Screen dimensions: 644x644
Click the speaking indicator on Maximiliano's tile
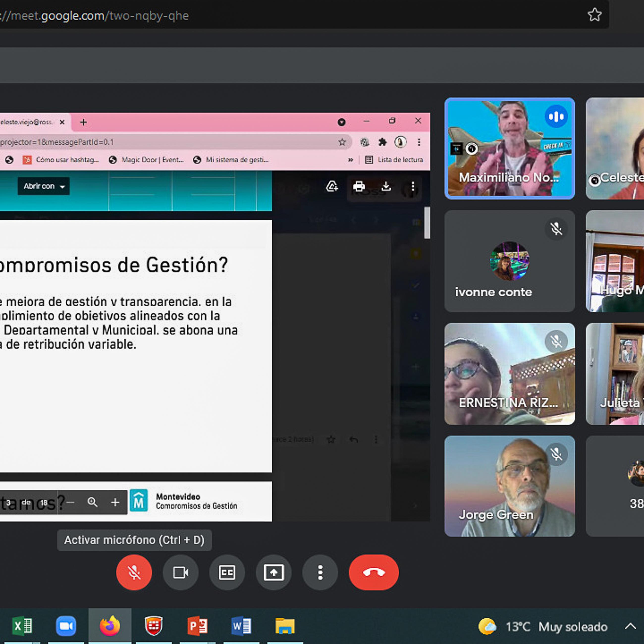coord(556,116)
